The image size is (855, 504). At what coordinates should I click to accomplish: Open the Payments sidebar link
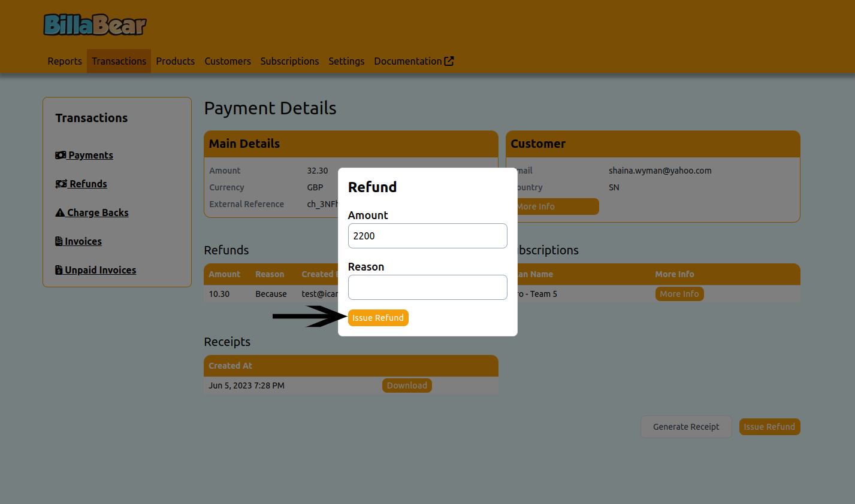click(x=84, y=155)
